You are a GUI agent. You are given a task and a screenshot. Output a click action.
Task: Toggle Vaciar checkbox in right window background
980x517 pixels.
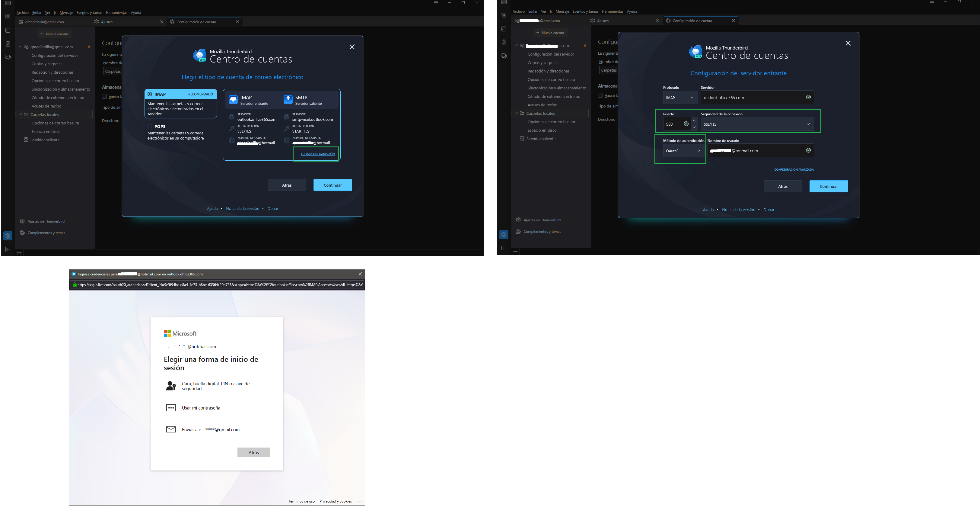click(600, 95)
